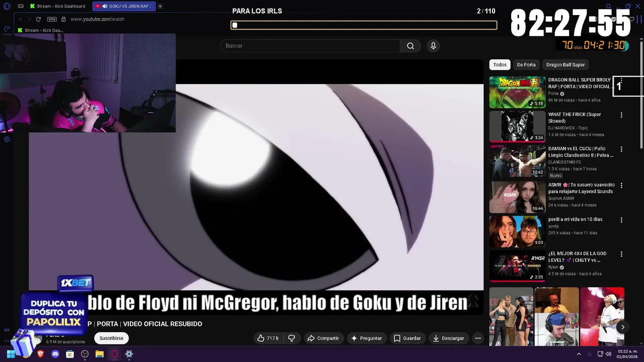This screenshot has width=644, height=362.
Task: Open options for WHAT THE FRICK video
Action: click(621, 115)
